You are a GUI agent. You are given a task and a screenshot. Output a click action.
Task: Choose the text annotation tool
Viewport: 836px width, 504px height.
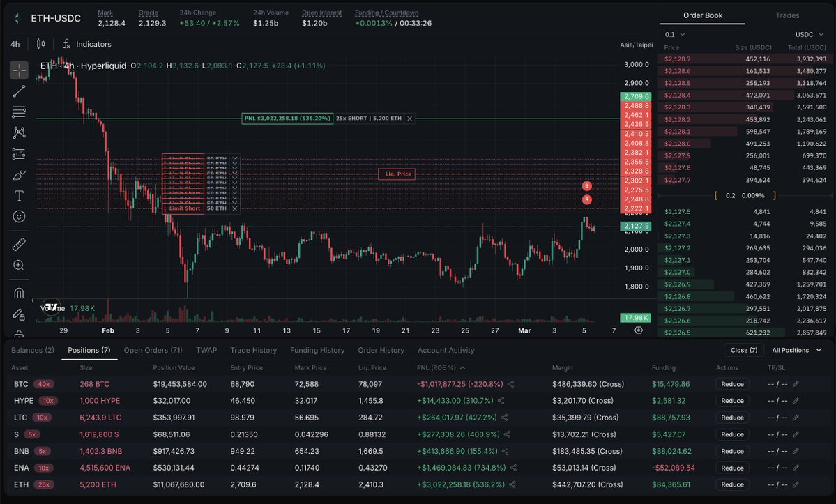pyautogui.click(x=19, y=195)
